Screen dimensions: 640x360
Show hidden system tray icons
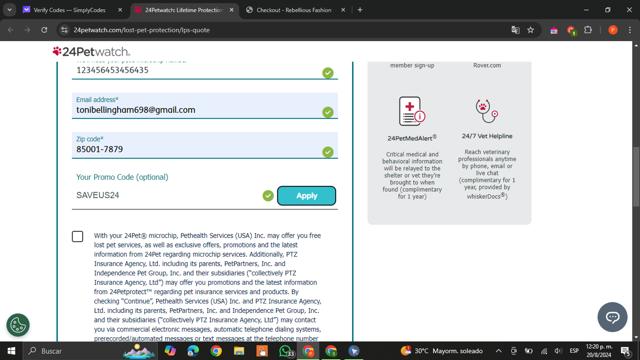[499, 351]
